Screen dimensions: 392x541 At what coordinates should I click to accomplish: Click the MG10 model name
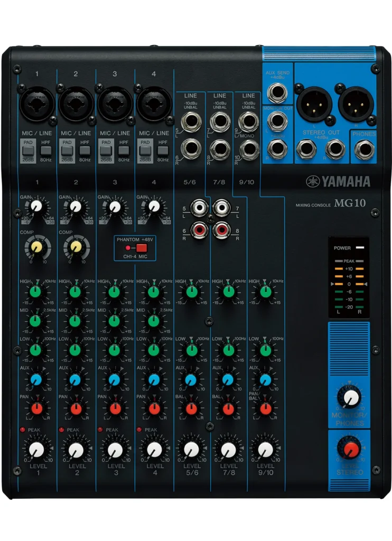coord(350,203)
